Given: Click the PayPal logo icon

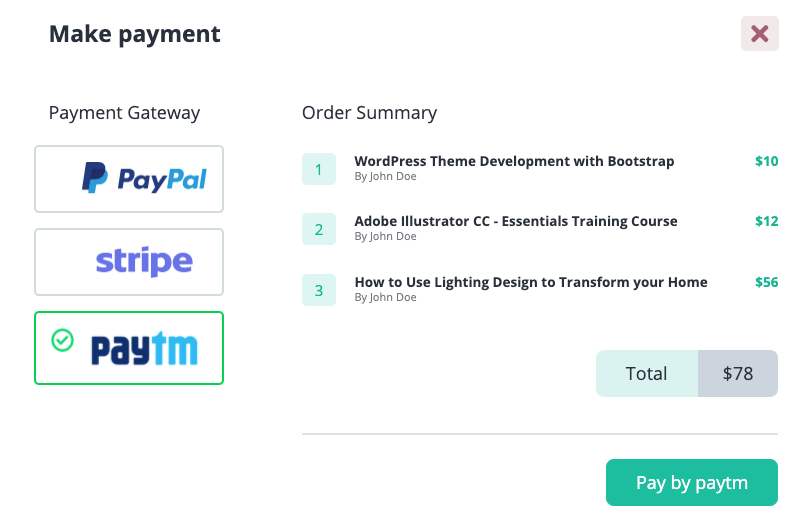Looking at the screenshot, I should tap(95, 178).
